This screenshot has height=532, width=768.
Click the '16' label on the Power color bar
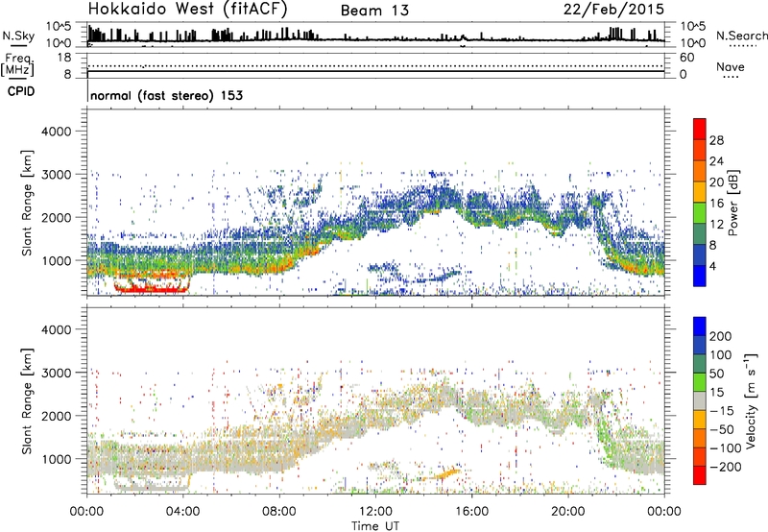point(716,204)
